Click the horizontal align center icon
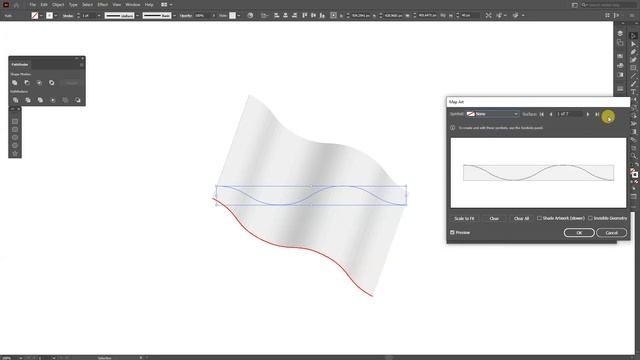The height and width of the screenshot is (360, 640). (285, 16)
